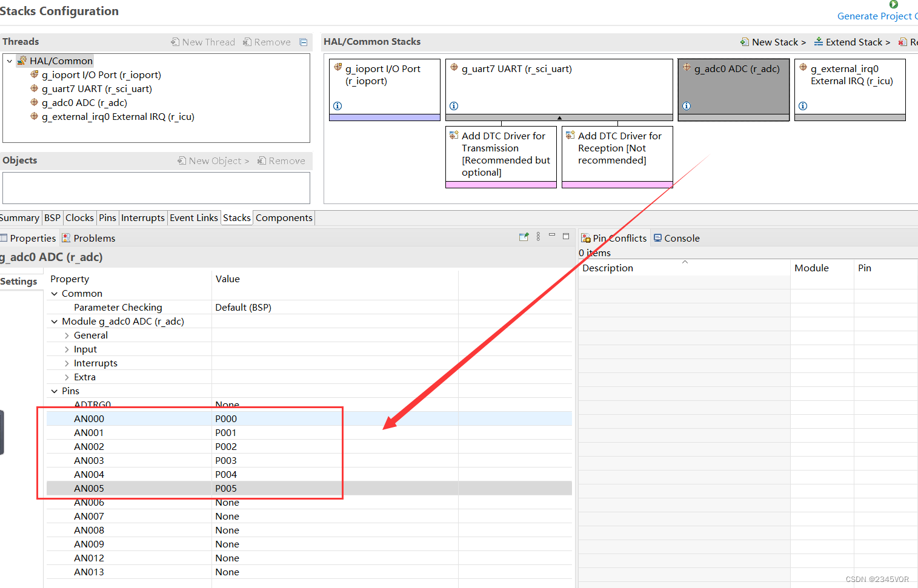918x588 pixels.
Task: Click the New Thread button
Action: pos(203,42)
